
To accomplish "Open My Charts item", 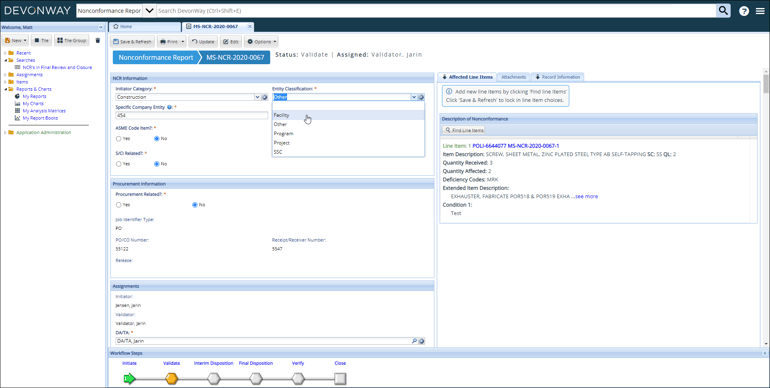I will [33, 104].
